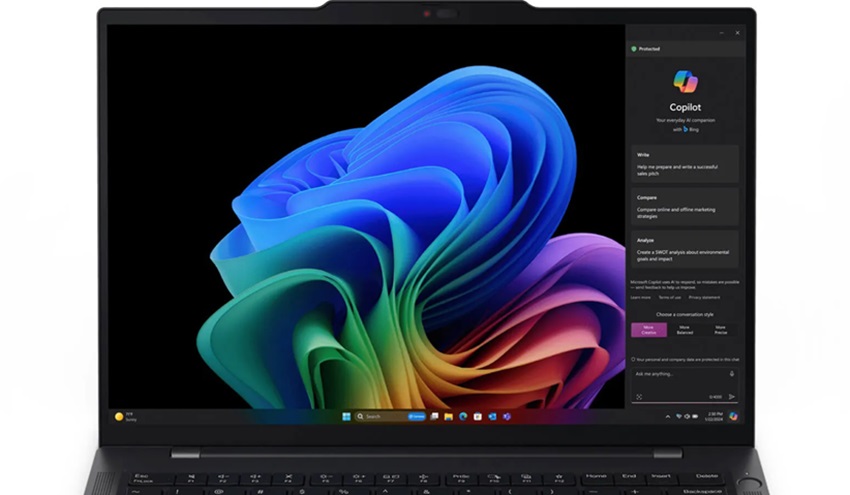Screen dimensions: 850x495
Task: Select the More Creative conversation style
Action: (649, 330)
